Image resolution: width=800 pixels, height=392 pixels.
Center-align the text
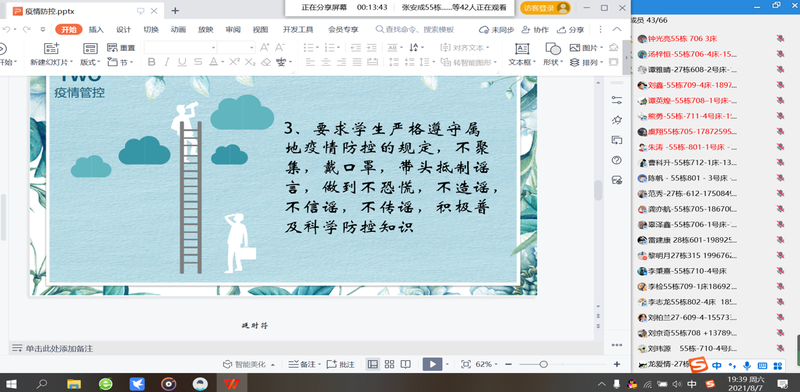tap(326, 62)
